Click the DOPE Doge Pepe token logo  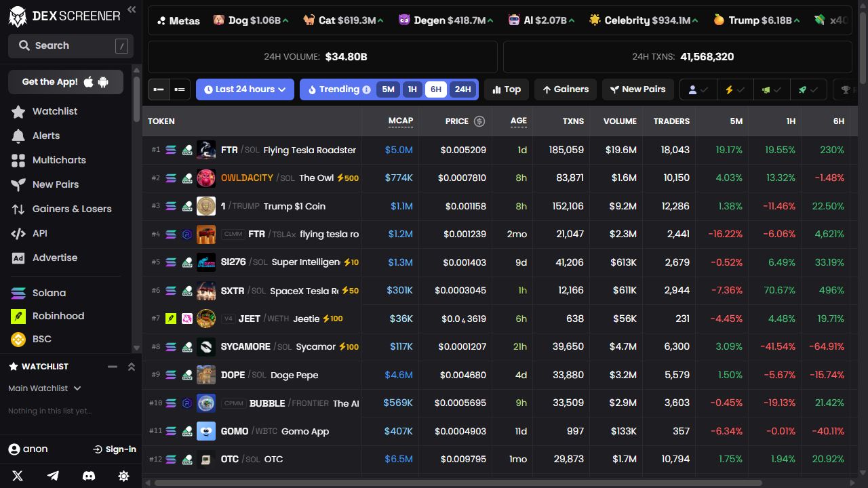point(206,375)
